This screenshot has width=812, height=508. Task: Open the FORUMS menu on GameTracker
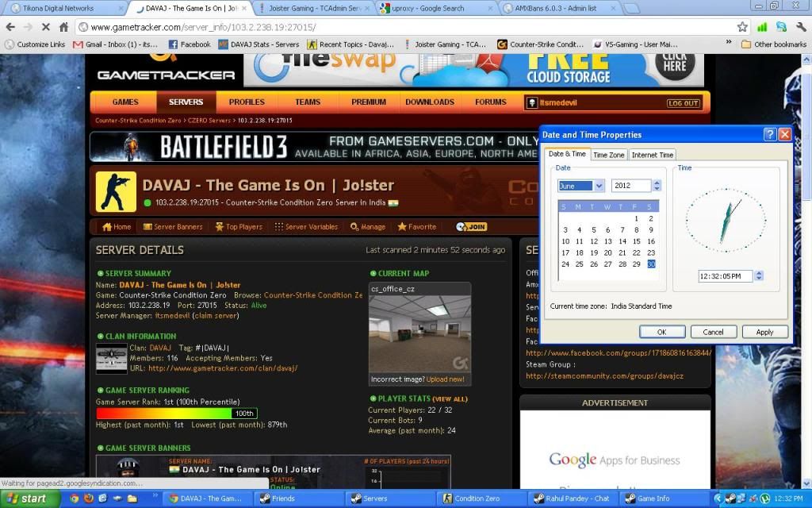[x=490, y=102]
